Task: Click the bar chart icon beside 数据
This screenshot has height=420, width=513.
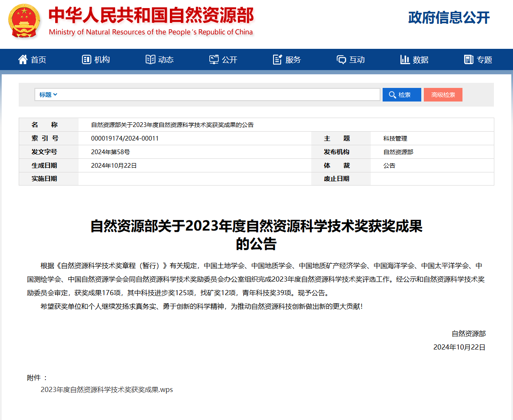Action: click(405, 59)
